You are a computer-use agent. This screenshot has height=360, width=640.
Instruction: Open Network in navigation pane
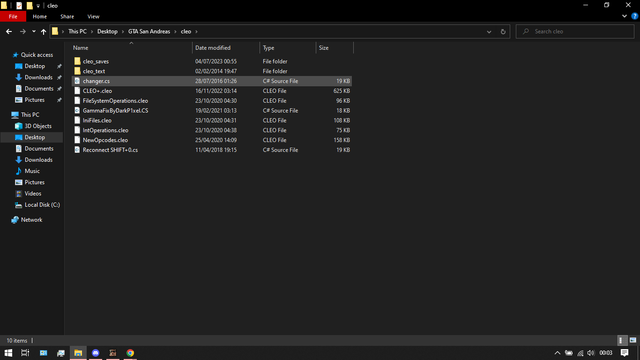pos(31,220)
